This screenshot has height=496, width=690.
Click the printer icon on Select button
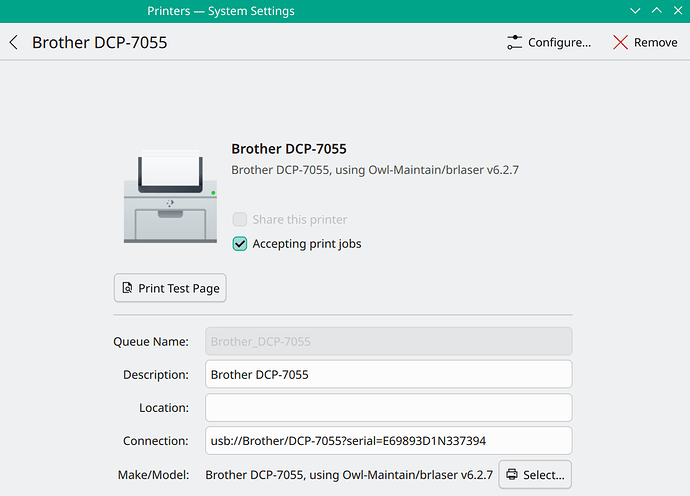pos(511,474)
